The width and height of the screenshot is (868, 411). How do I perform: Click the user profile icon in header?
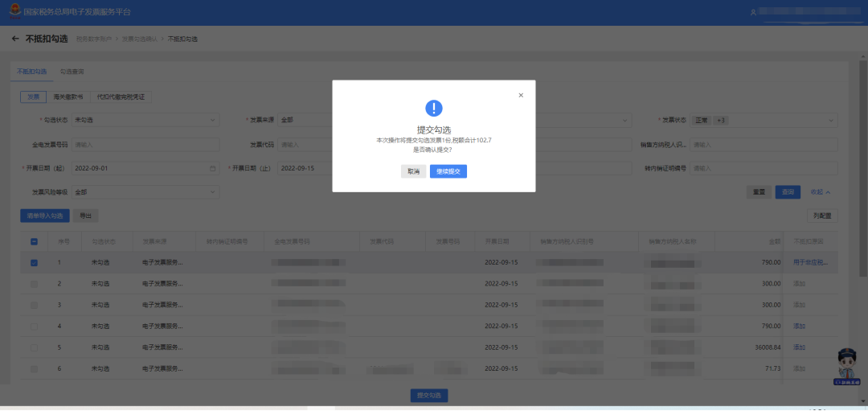click(x=752, y=12)
